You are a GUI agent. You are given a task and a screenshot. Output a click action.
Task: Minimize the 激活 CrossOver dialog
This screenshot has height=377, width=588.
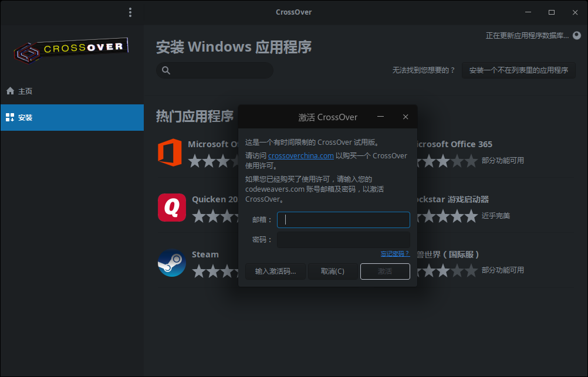click(x=380, y=117)
